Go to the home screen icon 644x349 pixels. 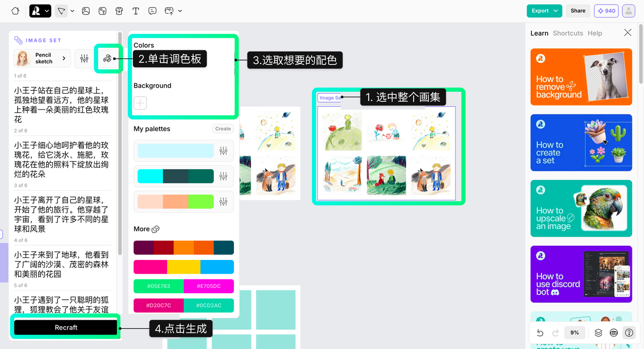pos(15,11)
